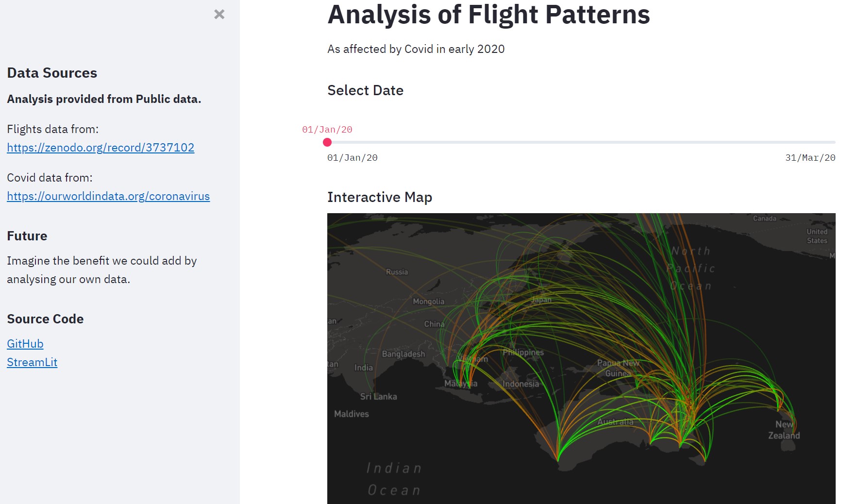Screen dimensions: 841x504
Task: Click the Australia label on the map
Action: (615, 422)
